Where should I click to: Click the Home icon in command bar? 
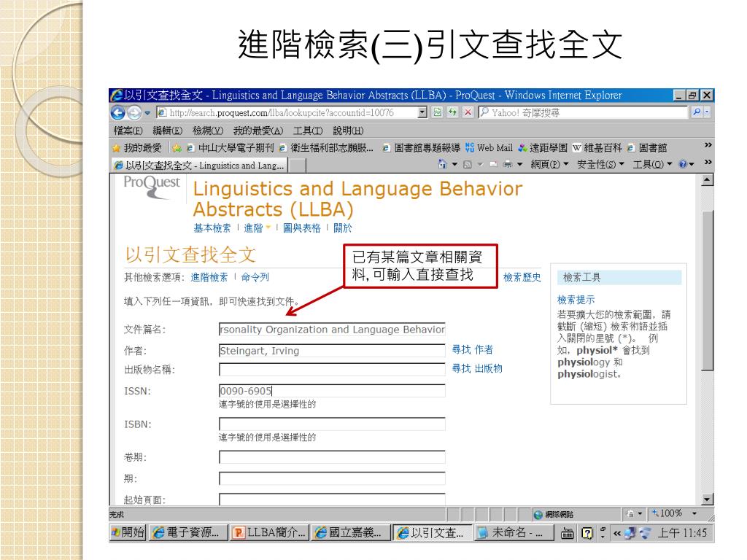point(442,164)
